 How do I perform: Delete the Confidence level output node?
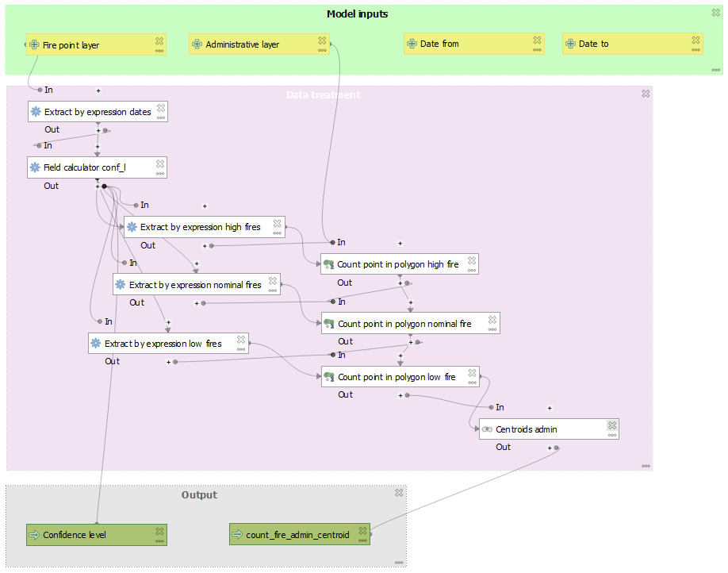[x=159, y=531]
